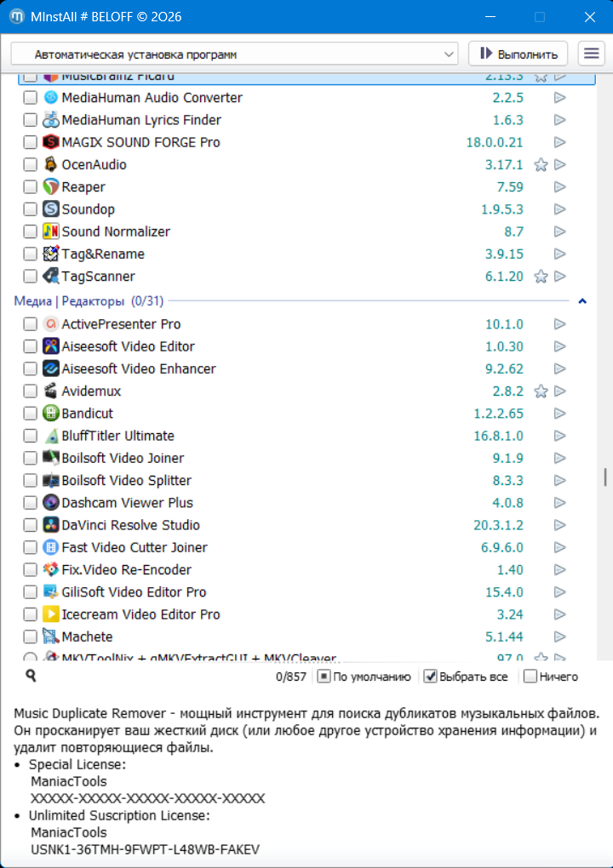613x868 pixels.
Task: Click the Aiseesoft Video Enhancer icon
Action: click(50, 368)
